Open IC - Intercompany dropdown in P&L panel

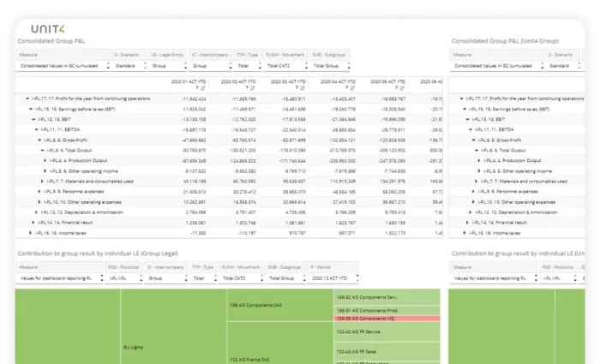(211, 66)
